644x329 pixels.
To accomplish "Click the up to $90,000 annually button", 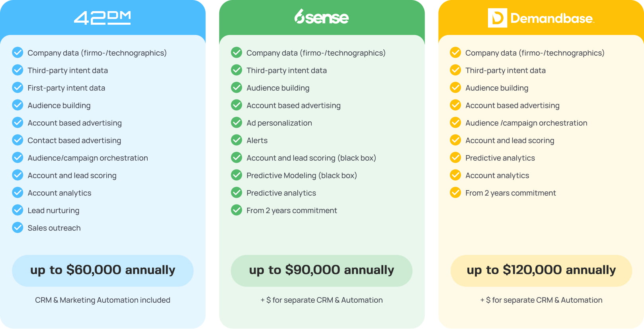I will coord(322,271).
